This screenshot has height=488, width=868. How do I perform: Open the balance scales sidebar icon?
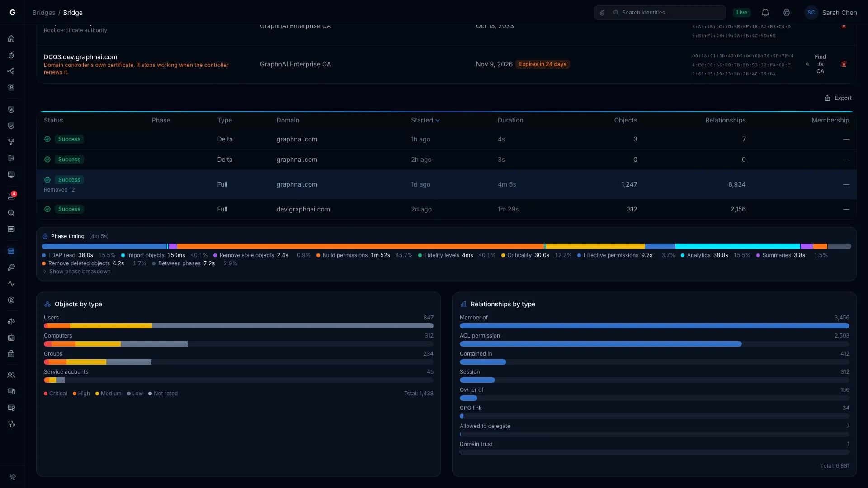(11, 321)
